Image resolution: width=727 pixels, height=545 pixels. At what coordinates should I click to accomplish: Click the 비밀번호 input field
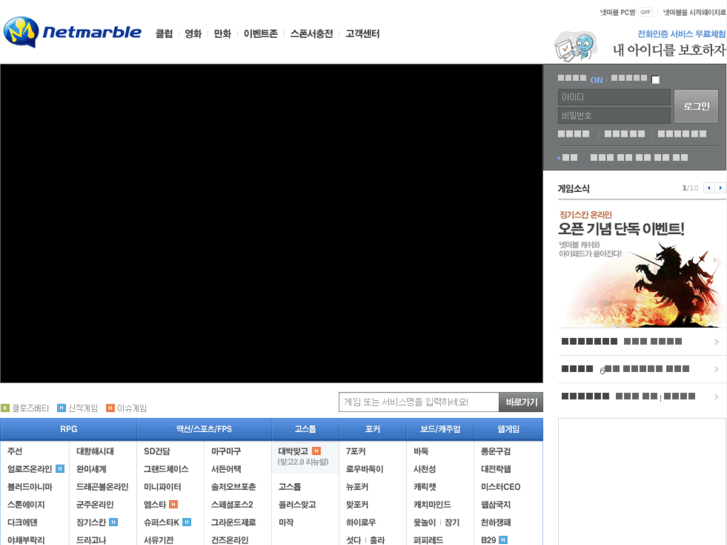click(x=614, y=115)
